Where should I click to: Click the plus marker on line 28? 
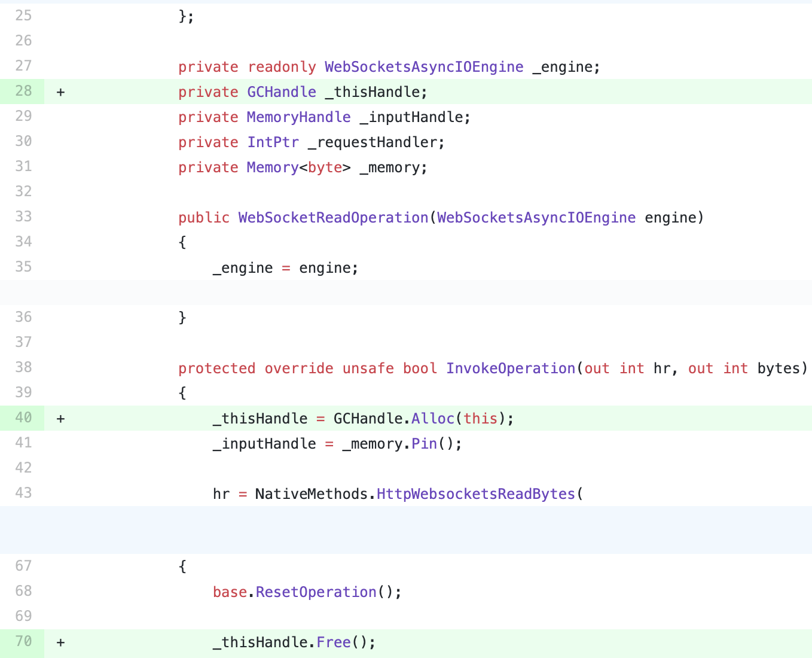click(x=60, y=92)
